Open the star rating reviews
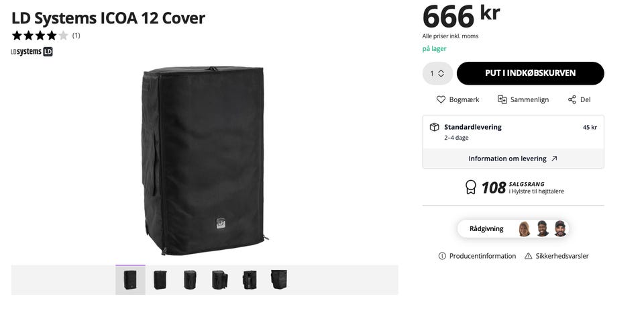 point(46,36)
